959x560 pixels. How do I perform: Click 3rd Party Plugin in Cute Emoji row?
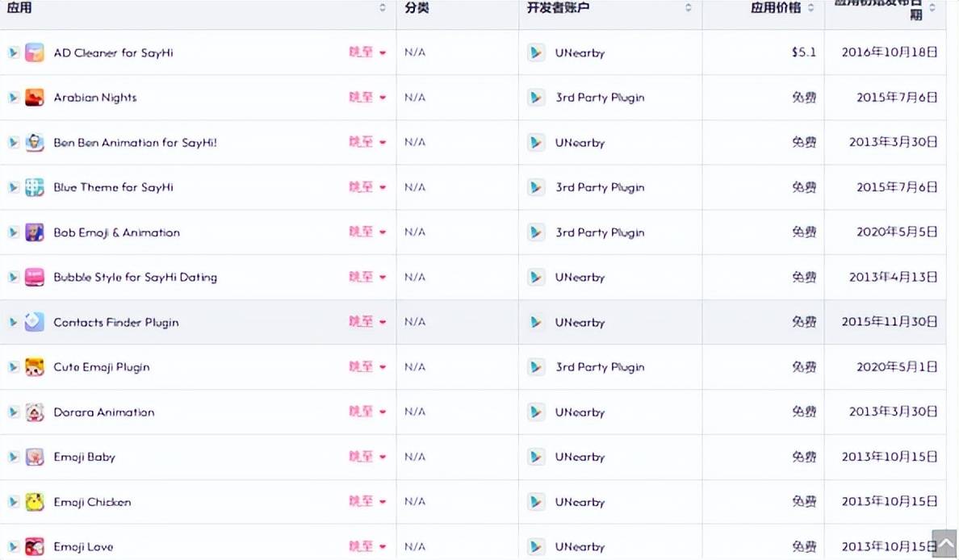600,367
